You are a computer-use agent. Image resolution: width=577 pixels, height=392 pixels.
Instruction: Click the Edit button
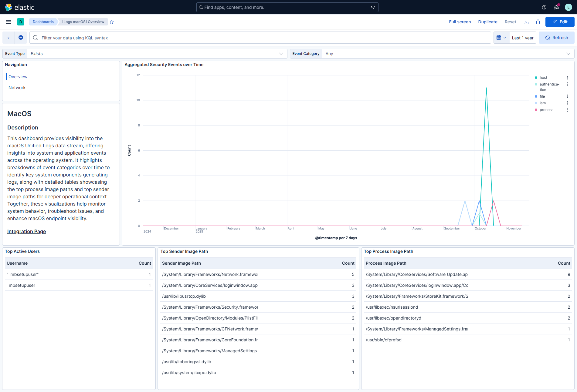click(x=560, y=22)
